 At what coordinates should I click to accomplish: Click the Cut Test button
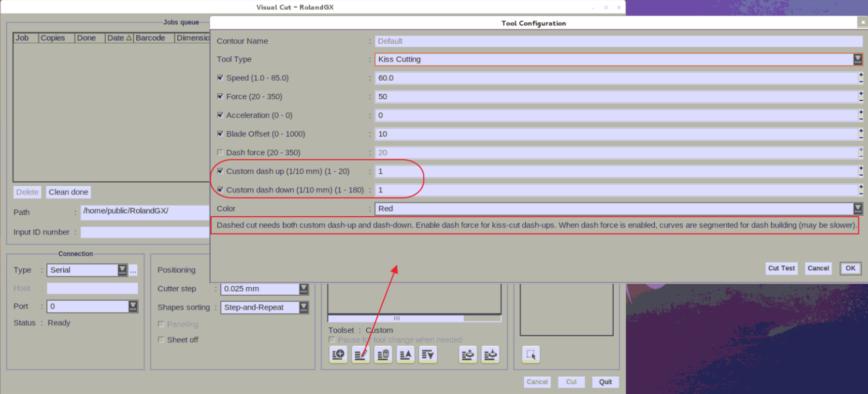pyautogui.click(x=781, y=268)
